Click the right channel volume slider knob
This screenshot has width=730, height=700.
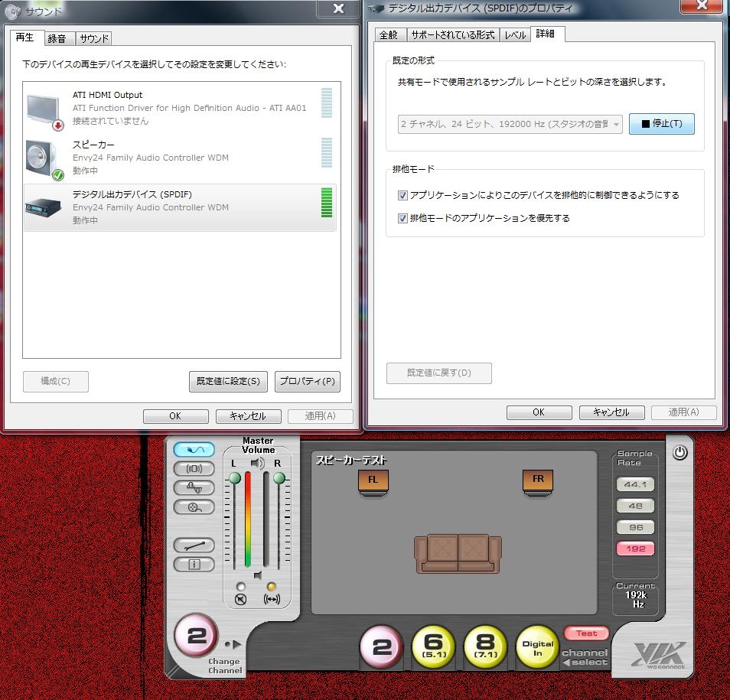coord(279,478)
